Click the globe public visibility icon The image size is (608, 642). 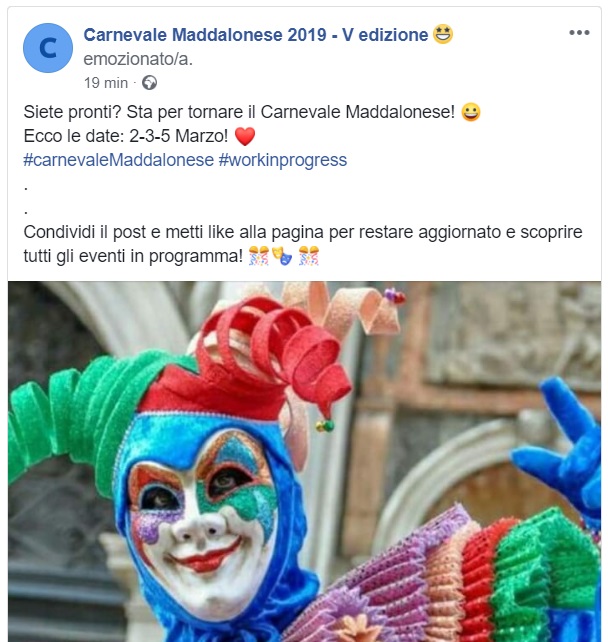[149, 83]
